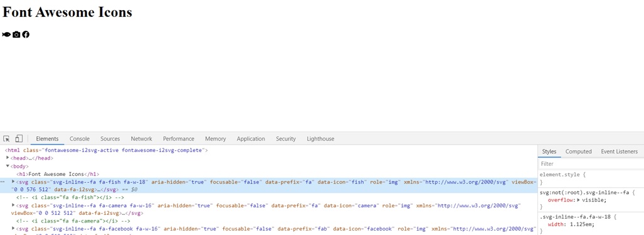
Task: Click the camera icon on the page
Action: click(16, 35)
